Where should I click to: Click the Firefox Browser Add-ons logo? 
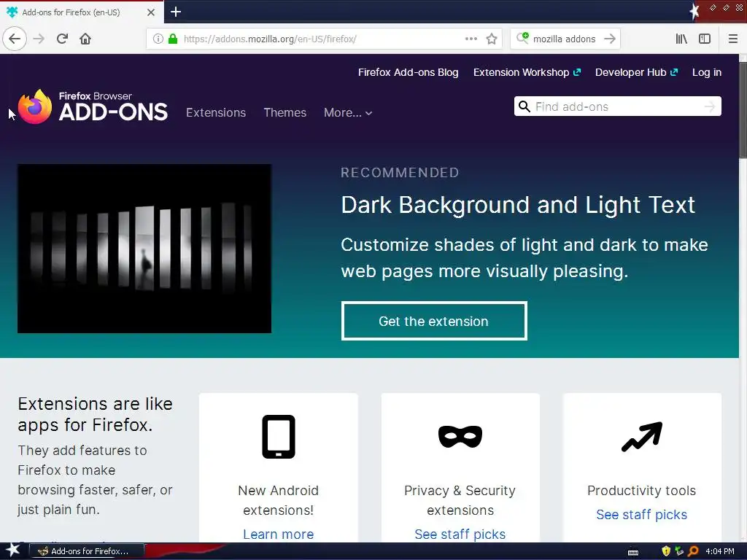(x=93, y=106)
